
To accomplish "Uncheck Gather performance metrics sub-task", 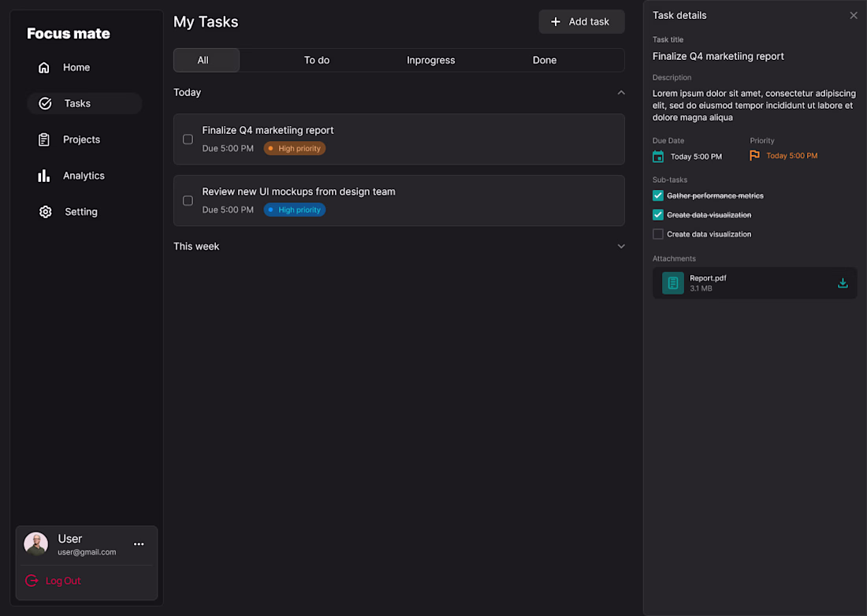I will point(658,195).
